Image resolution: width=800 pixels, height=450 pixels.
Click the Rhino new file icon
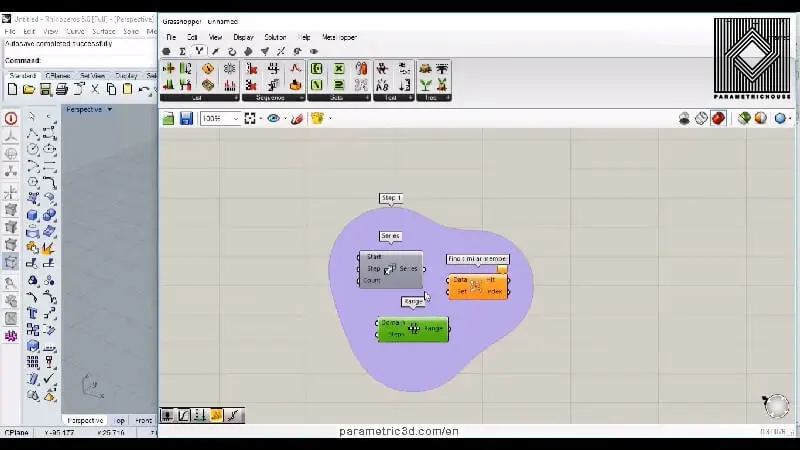[12, 89]
